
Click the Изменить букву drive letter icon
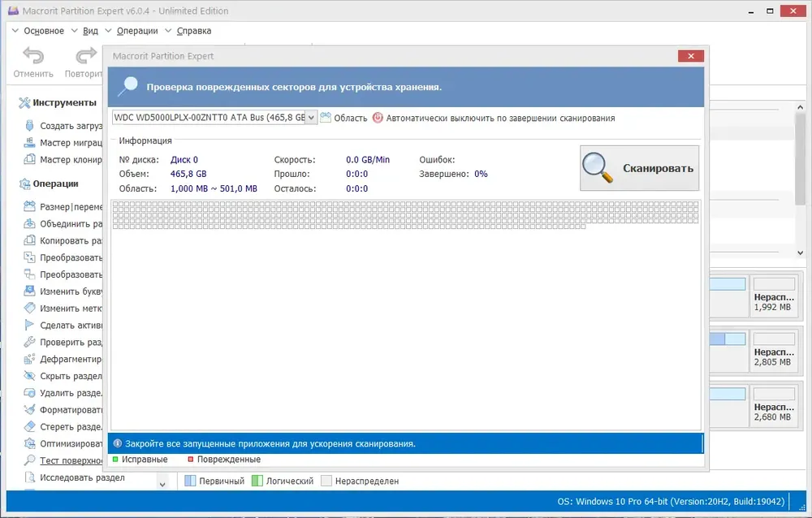coord(29,291)
